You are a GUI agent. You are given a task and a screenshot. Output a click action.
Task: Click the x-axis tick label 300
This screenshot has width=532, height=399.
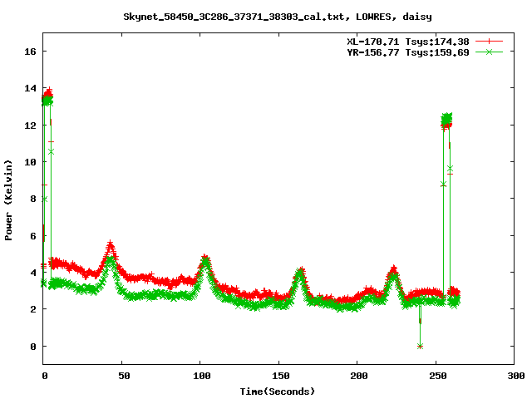point(516,376)
